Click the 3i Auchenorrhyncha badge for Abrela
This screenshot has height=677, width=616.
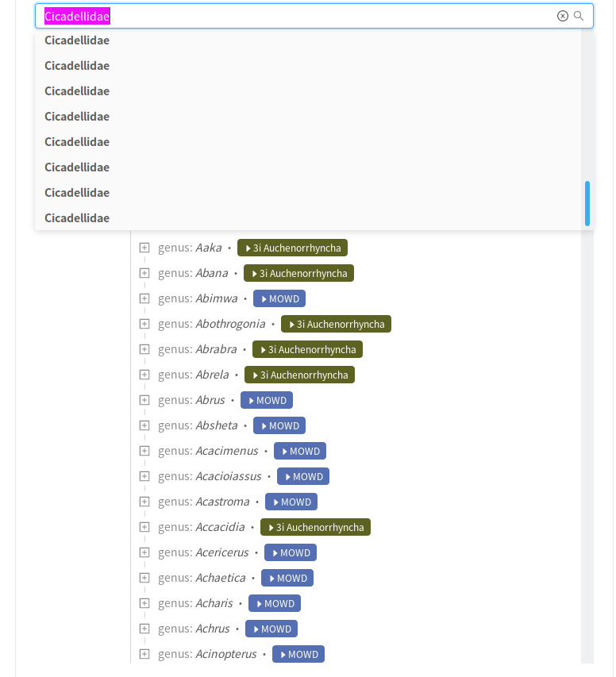click(299, 375)
